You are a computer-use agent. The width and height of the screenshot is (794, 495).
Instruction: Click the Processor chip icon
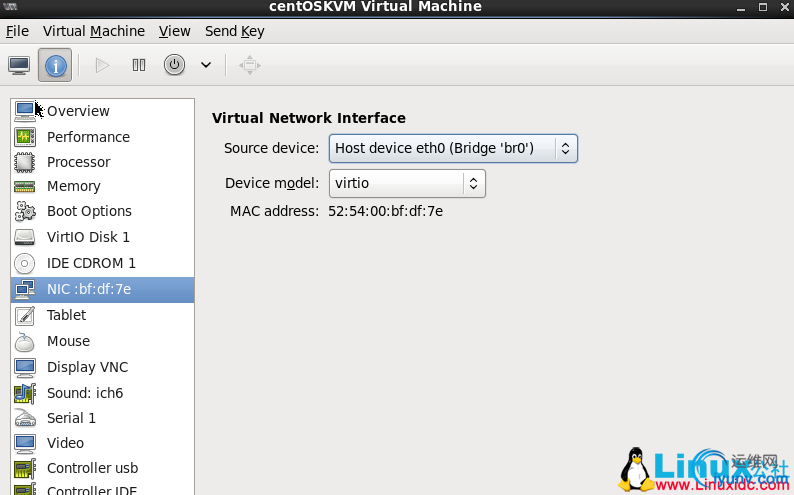(x=25, y=162)
